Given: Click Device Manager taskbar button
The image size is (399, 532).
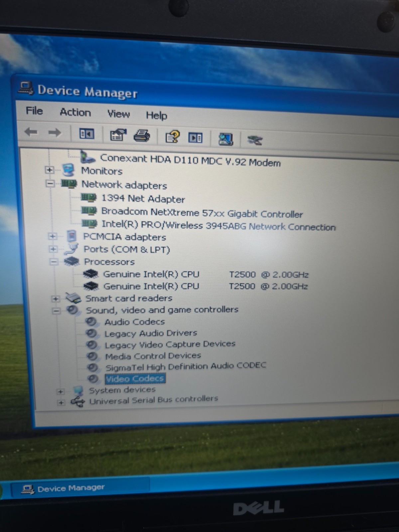Looking at the screenshot, I should click(80, 488).
